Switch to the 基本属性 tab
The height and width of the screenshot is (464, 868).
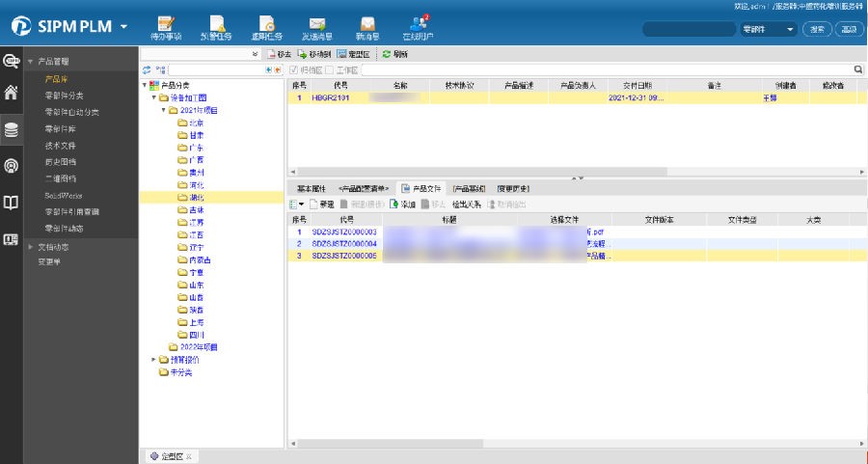[311, 188]
